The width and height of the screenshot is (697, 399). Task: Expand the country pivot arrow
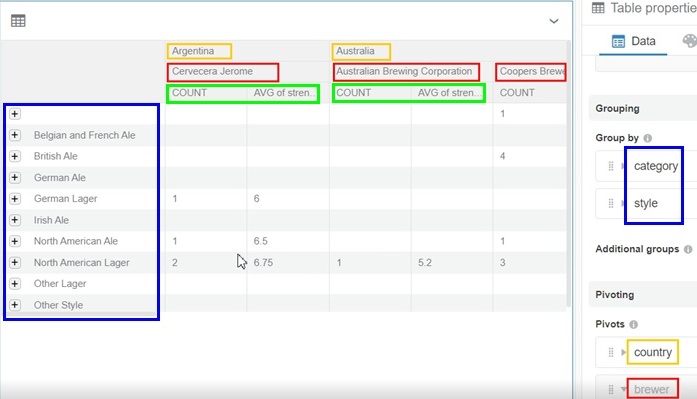tap(623, 352)
